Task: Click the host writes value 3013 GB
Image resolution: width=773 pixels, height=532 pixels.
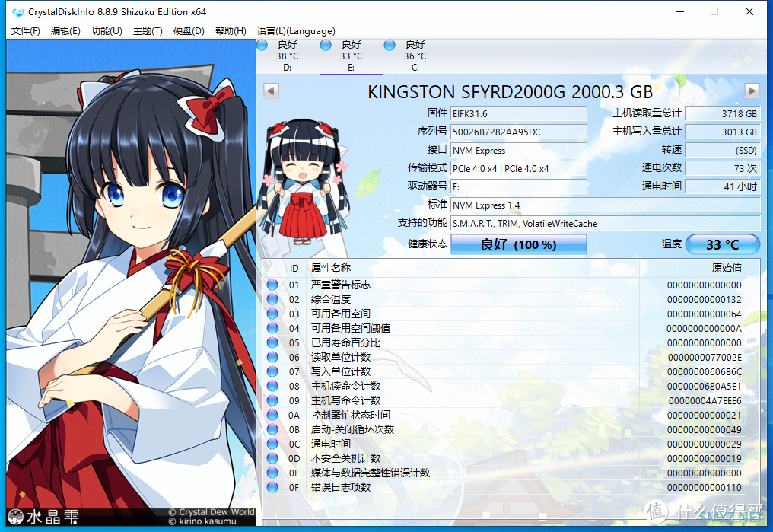Action: click(x=723, y=132)
